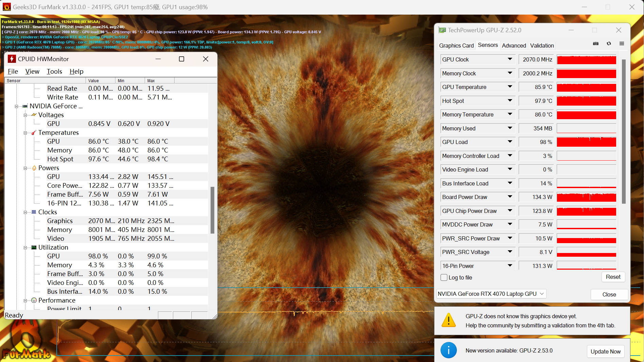Collapse the Voltages tree node
Viewport: 644px width, 362px height.
(x=25, y=115)
